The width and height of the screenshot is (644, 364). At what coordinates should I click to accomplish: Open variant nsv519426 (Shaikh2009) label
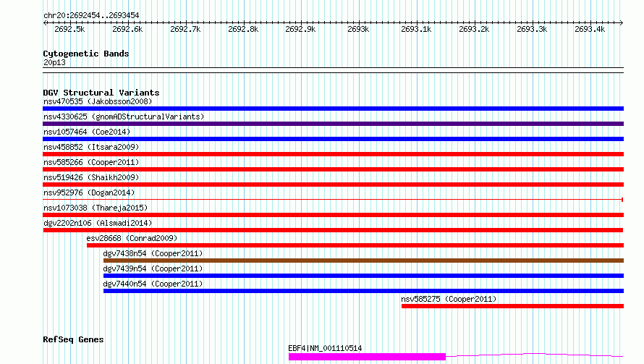coord(91,177)
